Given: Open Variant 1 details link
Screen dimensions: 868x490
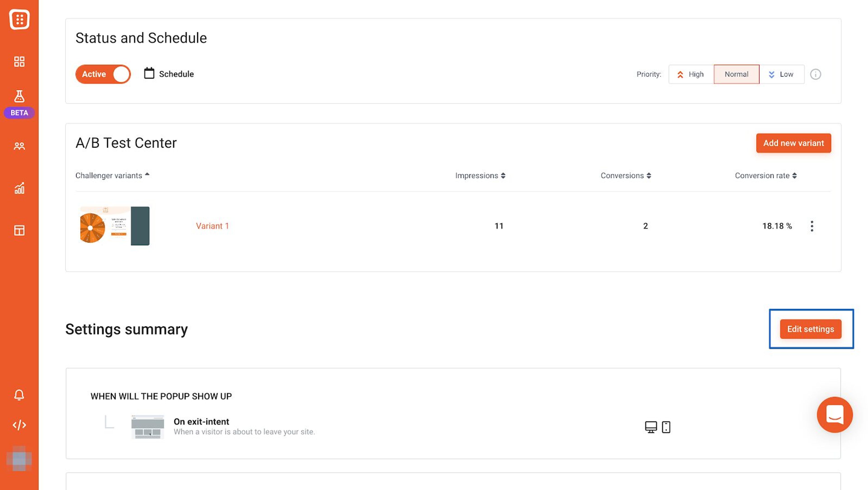Looking at the screenshot, I should tap(213, 226).
